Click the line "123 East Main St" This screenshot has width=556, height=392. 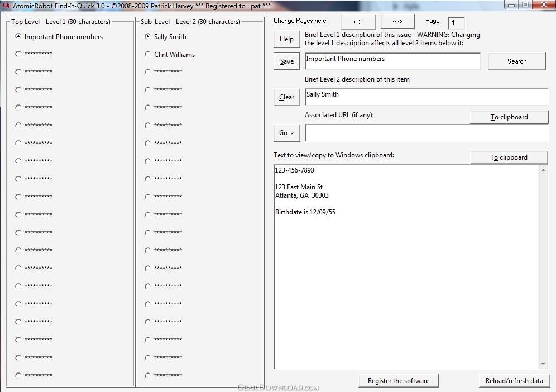299,187
